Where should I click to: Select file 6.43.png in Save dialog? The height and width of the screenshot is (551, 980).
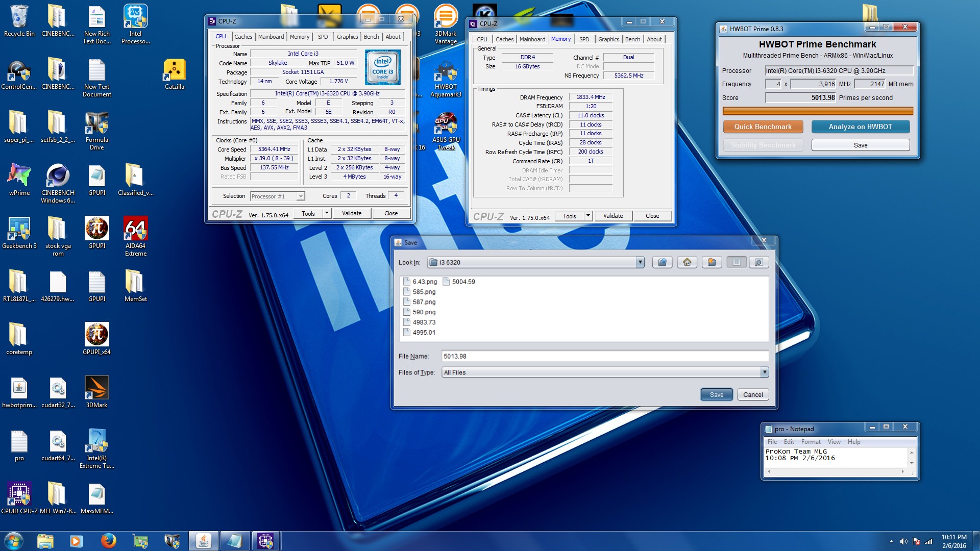[x=420, y=282]
